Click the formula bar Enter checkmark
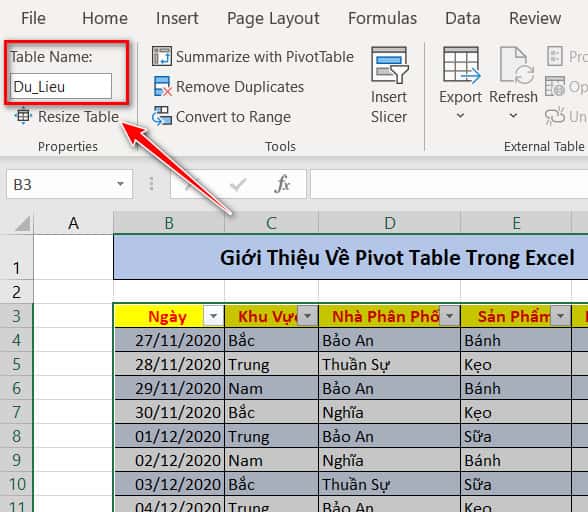 click(x=238, y=184)
